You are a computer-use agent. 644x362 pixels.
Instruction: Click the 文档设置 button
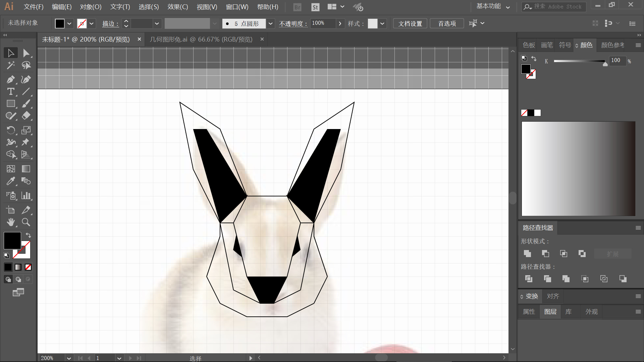pyautogui.click(x=410, y=23)
